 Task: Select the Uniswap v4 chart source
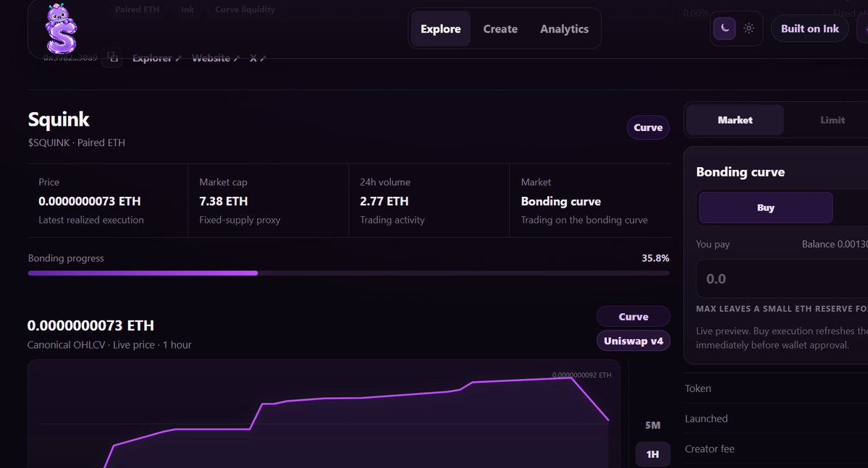pyautogui.click(x=633, y=341)
